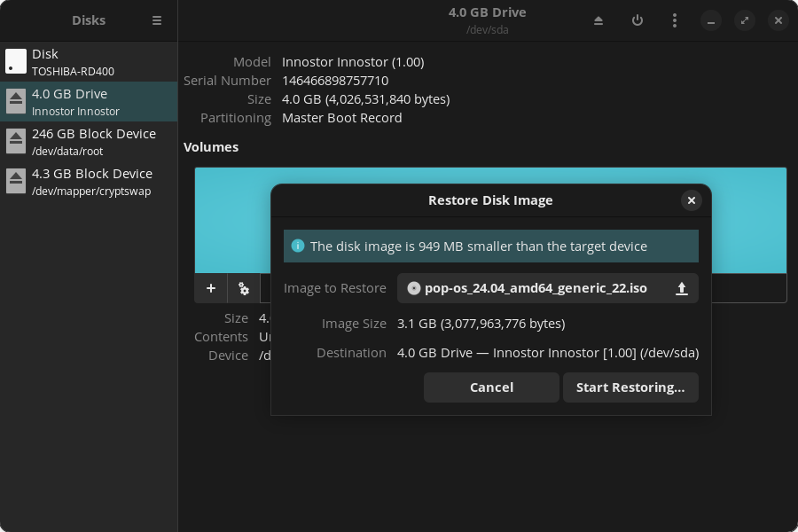This screenshot has height=532, width=798.
Task: Click the upload icon beside the ISO name
Action: 681,288
